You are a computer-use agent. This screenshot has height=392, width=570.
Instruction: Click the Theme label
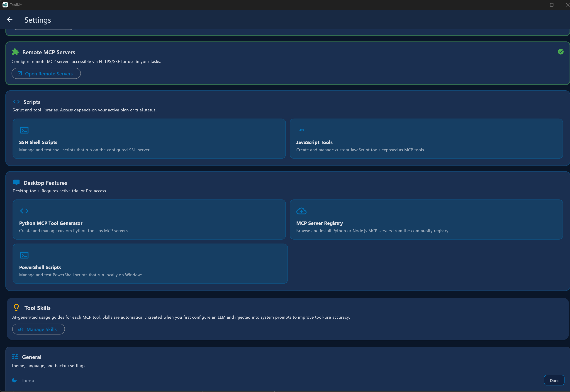[x=28, y=380]
